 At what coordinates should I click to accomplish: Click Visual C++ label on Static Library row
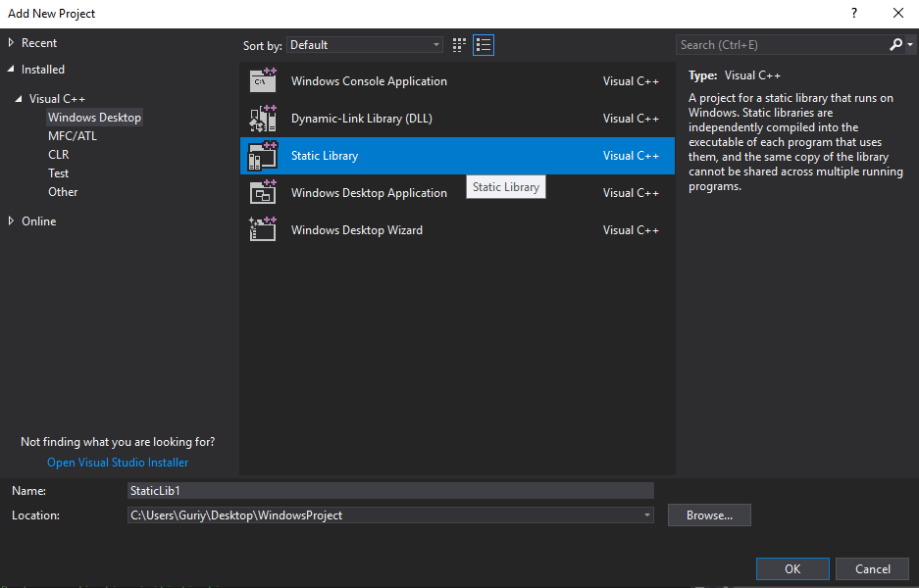(x=632, y=156)
